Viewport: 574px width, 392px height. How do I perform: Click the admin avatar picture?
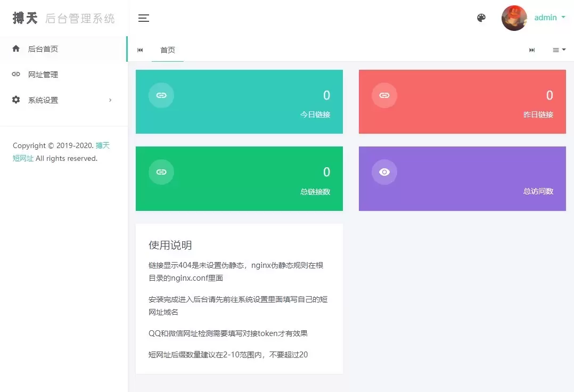click(x=514, y=18)
